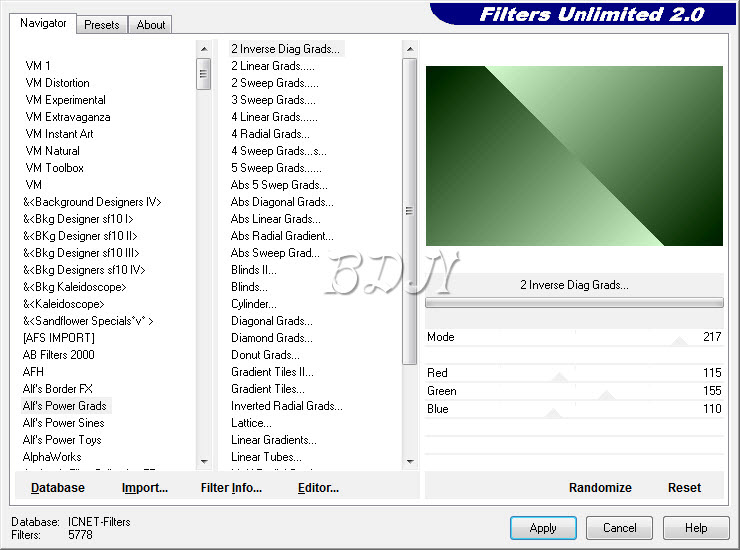Select 2 Sweep Grads..... filter
Screen dimensions: 740x550
click(275, 83)
